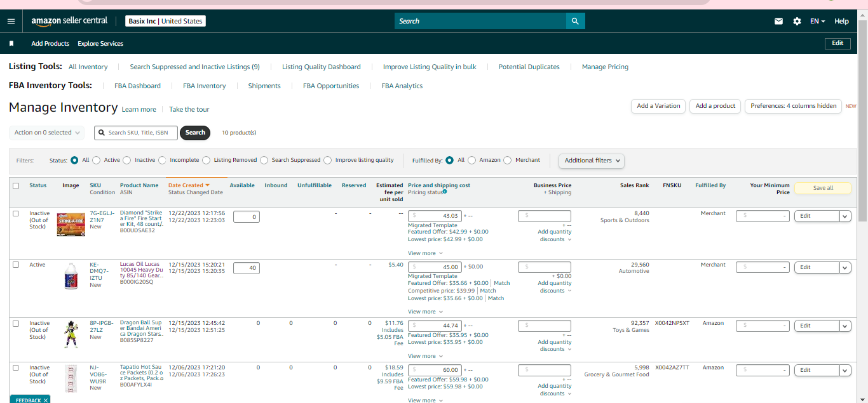Open Improve Listing Quality in bulk
Image resolution: width=868 pixels, height=403 pixels.
point(430,67)
